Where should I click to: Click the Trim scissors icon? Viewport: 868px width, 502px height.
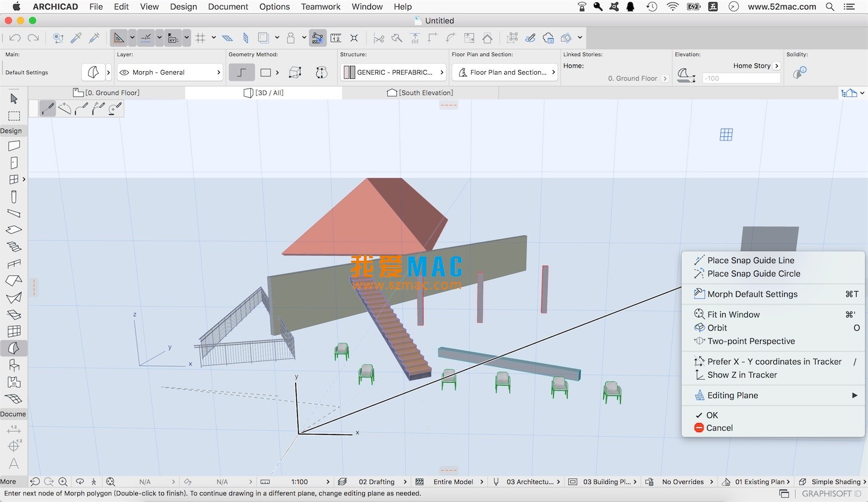pyautogui.click(x=379, y=37)
